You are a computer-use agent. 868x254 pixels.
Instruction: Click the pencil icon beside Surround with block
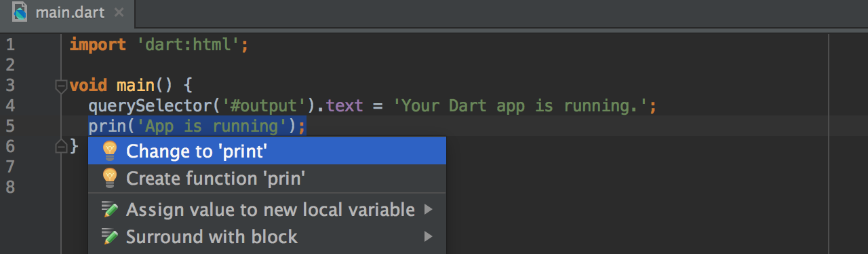click(x=109, y=236)
